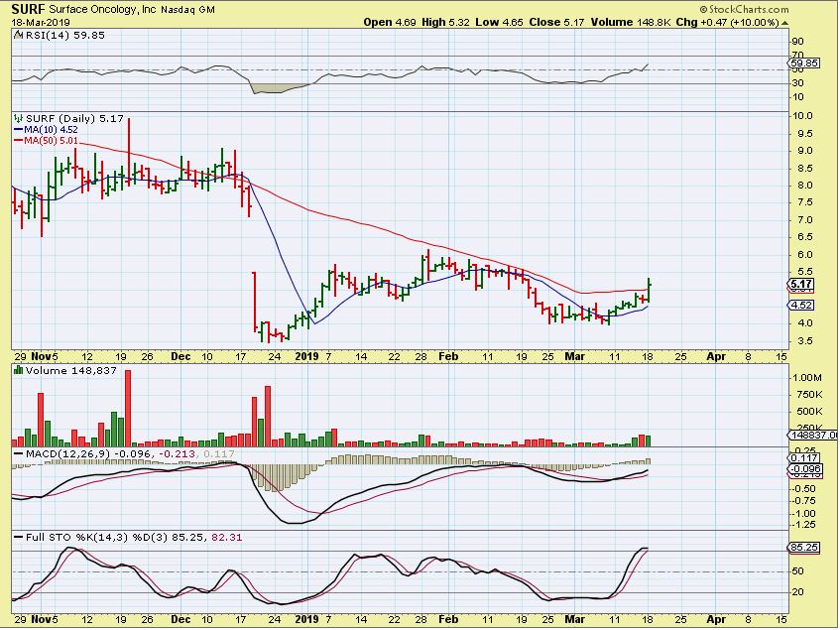Click the 1.00M volume axis label
This screenshot has height=630, width=840.
(x=807, y=378)
